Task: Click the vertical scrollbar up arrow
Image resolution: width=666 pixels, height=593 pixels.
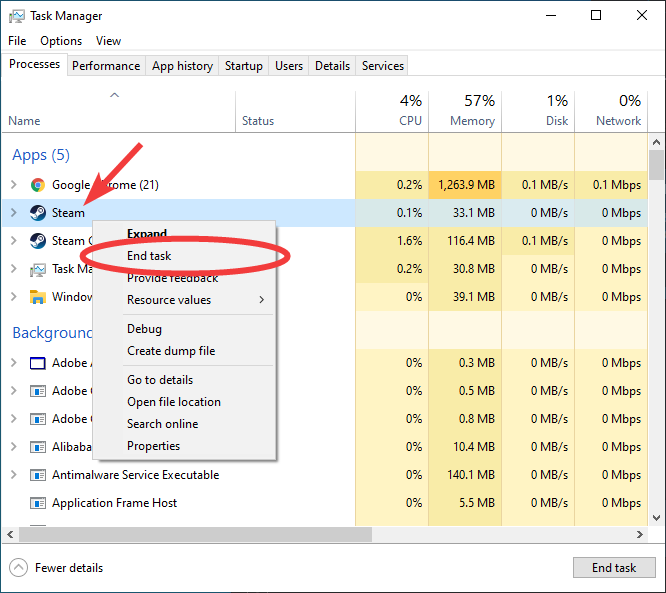Action: coord(656,142)
